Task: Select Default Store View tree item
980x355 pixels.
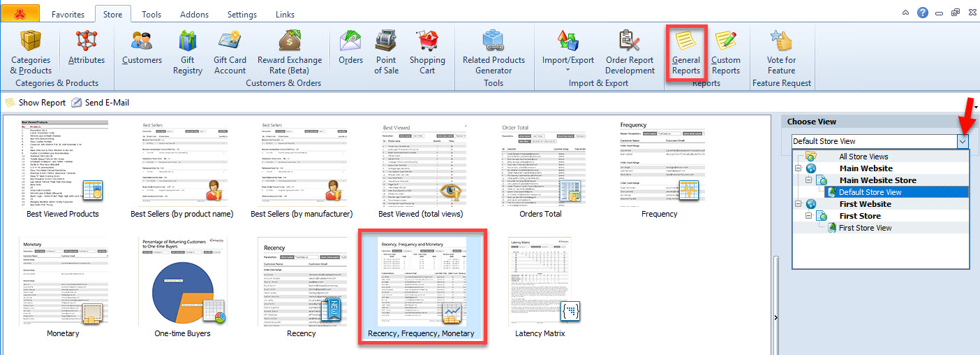Action: [x=870, y=192]
